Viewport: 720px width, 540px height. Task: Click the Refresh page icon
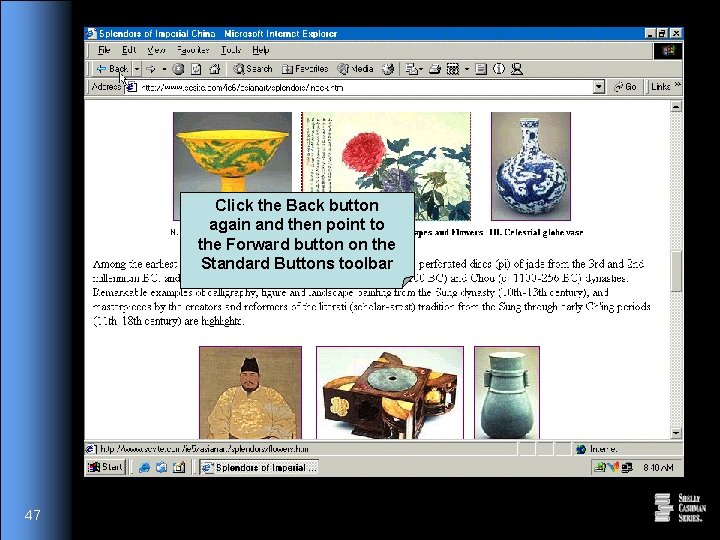click(196, 69)
